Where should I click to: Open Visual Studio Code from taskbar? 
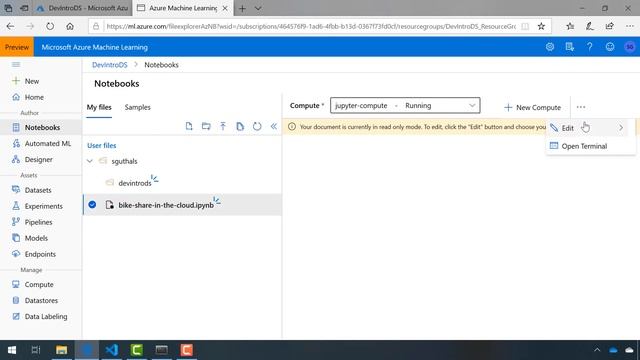click(112, 350)
